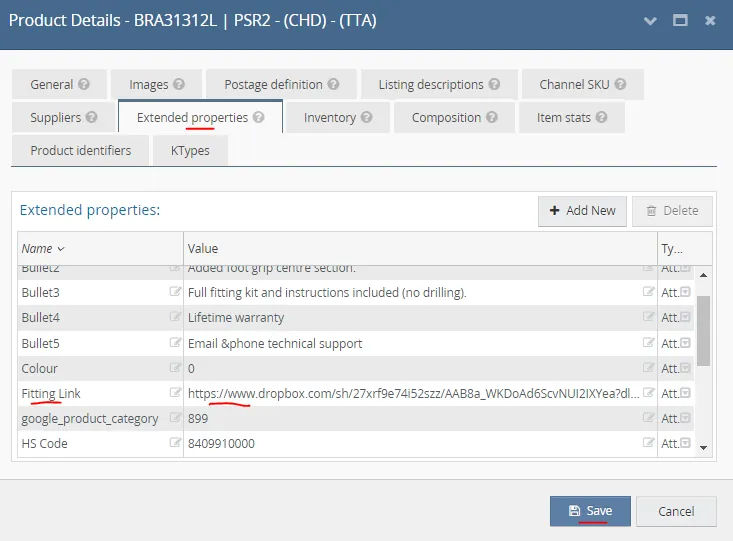The height and width of the screenshot is (541, 733).
Task: Select the 'Fitting Link' name cell
Action: [x=100, y=393]
